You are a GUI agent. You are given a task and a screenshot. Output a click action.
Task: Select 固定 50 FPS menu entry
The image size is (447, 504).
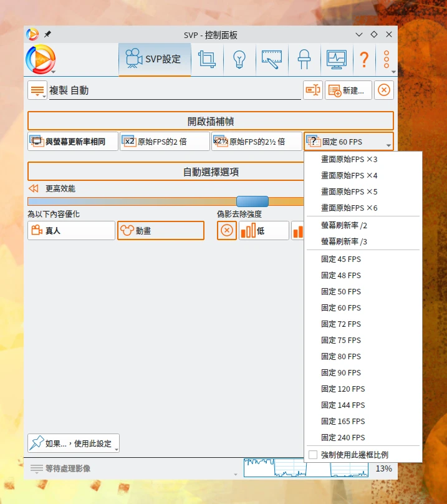pyautogui.click(x=363, y=291)
